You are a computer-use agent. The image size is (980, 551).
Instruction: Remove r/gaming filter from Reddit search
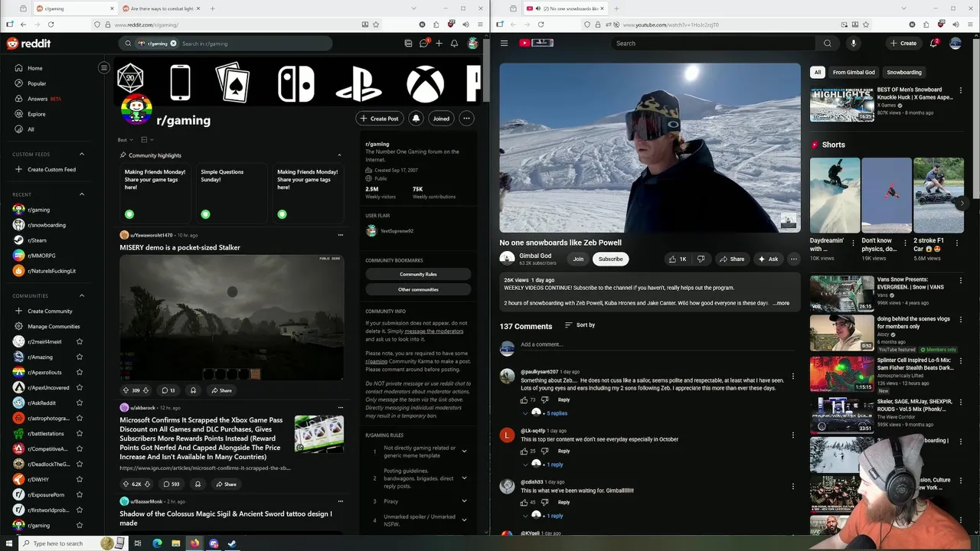point(173,44)
